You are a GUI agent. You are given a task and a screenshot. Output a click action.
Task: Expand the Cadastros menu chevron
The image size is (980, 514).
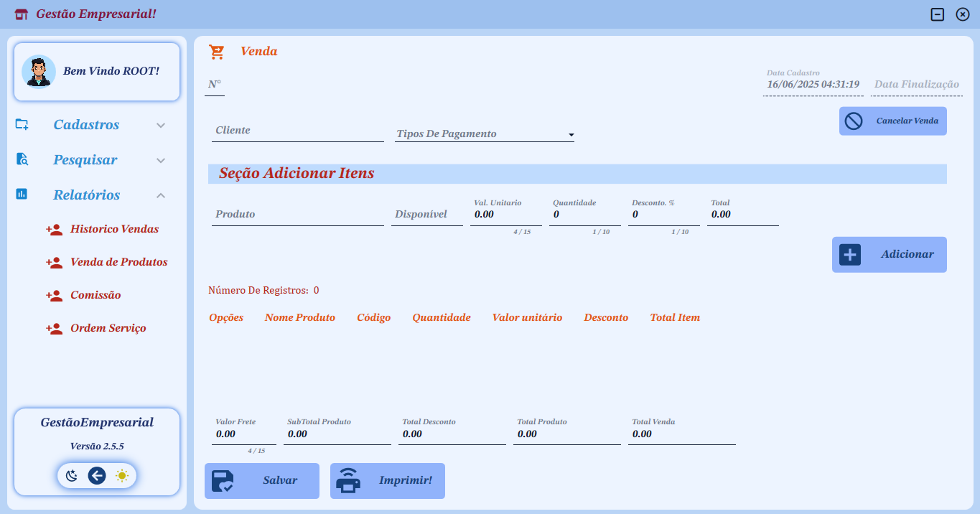pos(161,126)
